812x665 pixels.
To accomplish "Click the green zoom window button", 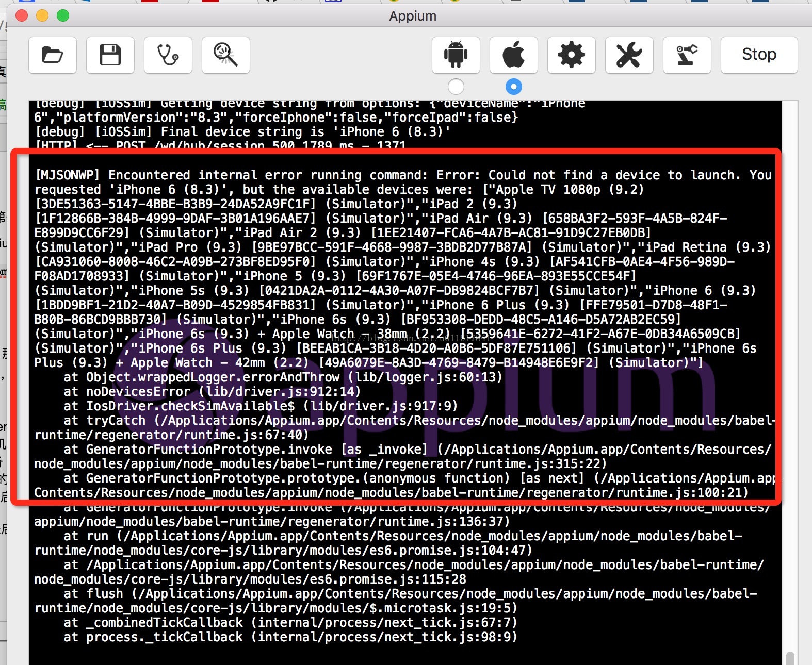I will (63, 15).
